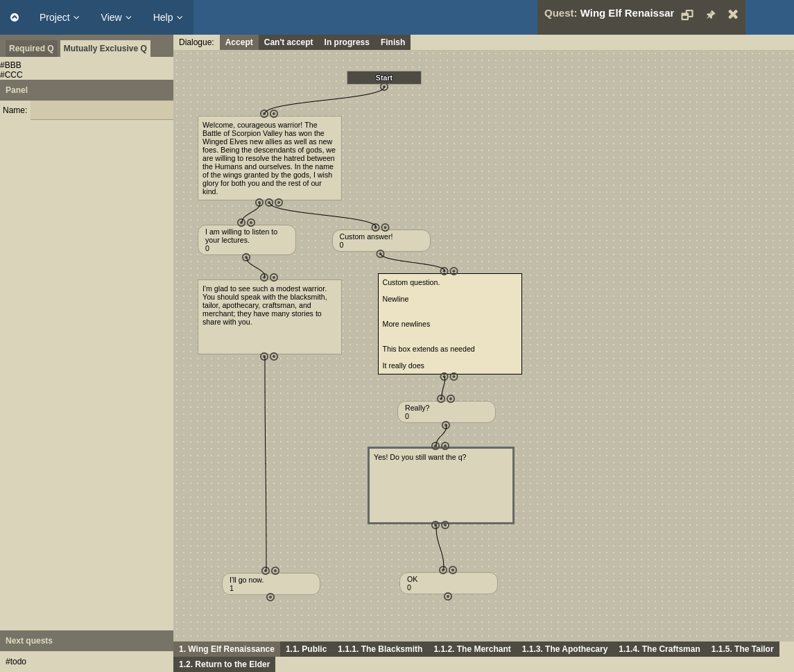Select the Mutually Exclusive Q tab

click(x=105, y=49)
